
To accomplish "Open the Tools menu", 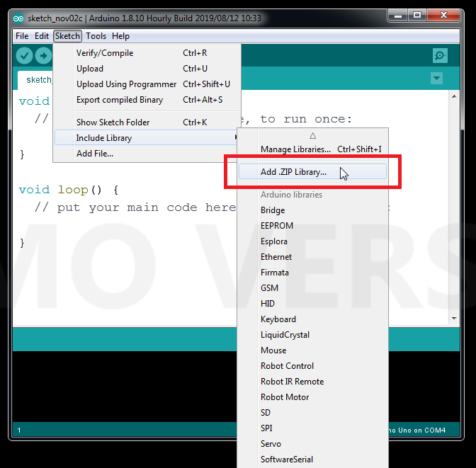I will pos(96,36).
